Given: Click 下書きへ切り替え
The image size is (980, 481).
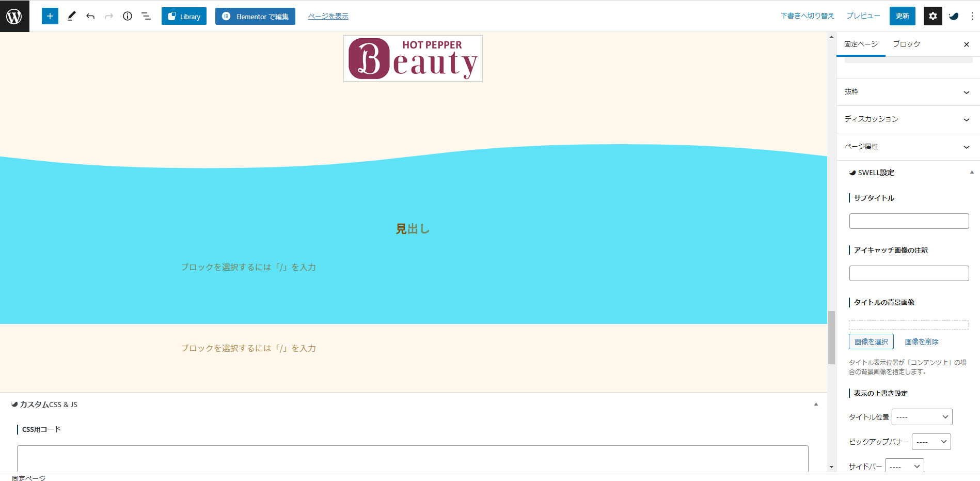Looking at the screenshot, I should 808,16.
